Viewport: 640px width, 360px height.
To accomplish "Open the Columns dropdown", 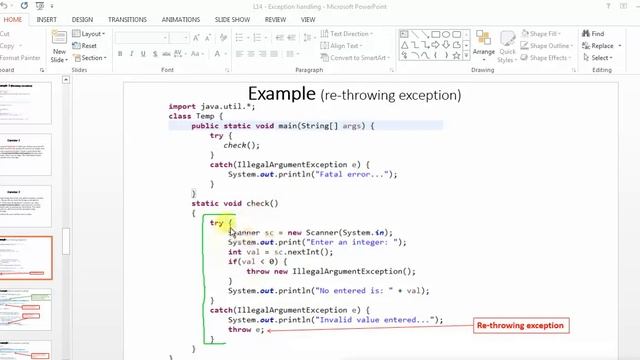I will point(292,53).
